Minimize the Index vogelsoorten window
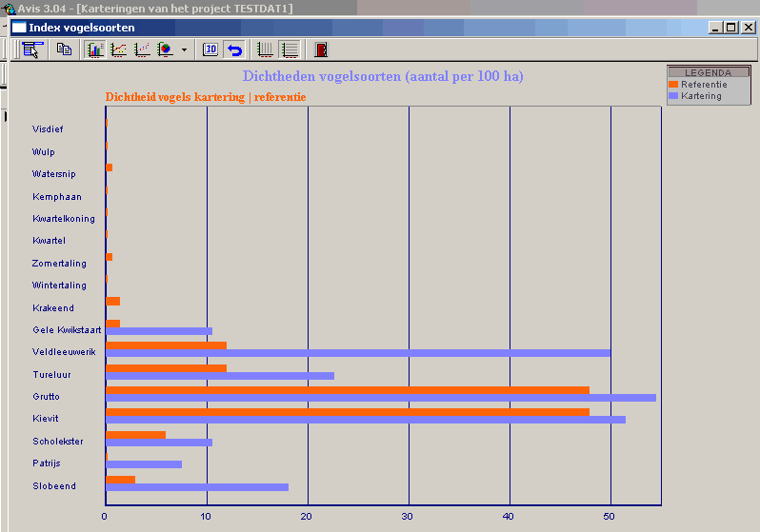Viewport: 760px width, 532px height. click(x=715, y=28)
